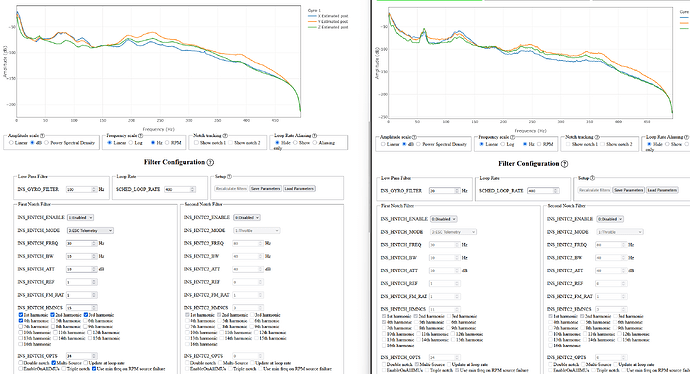Focus SCHED_LOOP_RATE field in right window
This screenshot has width=690, height=374.
click(x=543, y=191)
